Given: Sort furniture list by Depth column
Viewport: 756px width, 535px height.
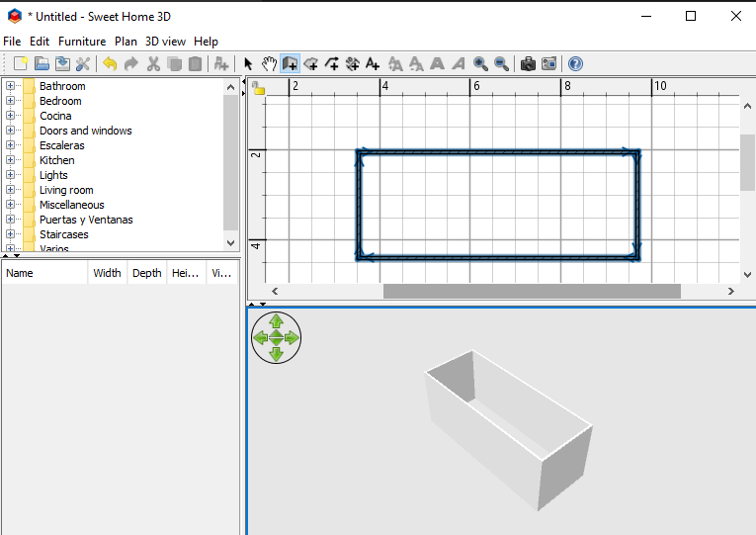Looking at the screenshot, I should tap(147, 273).
